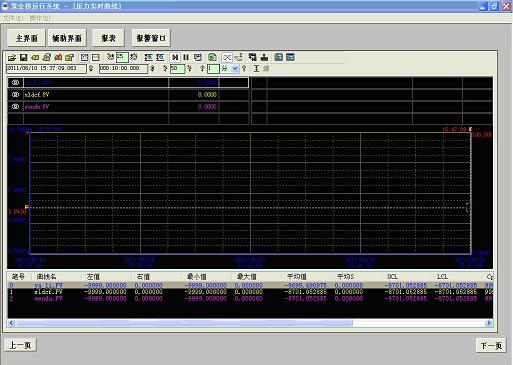This screenshot has width=513, height=365.
Task: Click the 下一页 button
Action: (491, 346)
